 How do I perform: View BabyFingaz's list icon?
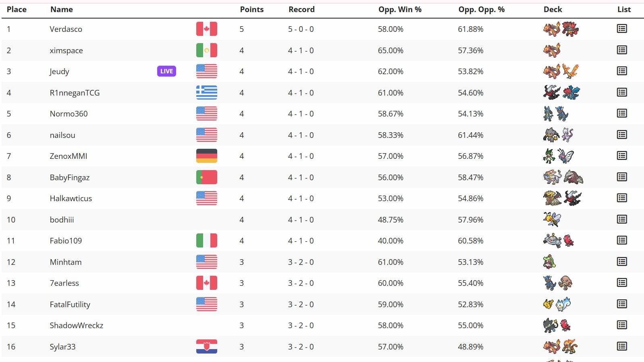point(621,177)
